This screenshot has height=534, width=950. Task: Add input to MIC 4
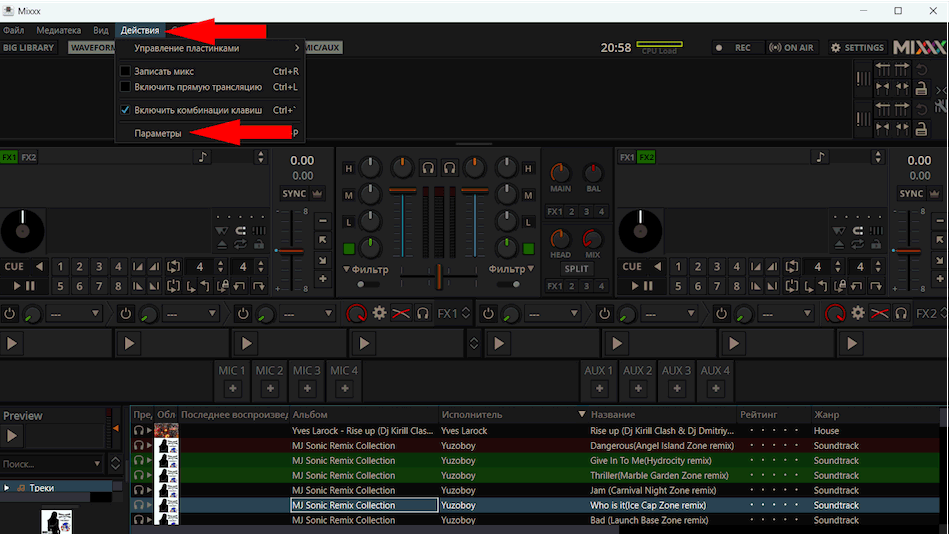pos(345,389)
